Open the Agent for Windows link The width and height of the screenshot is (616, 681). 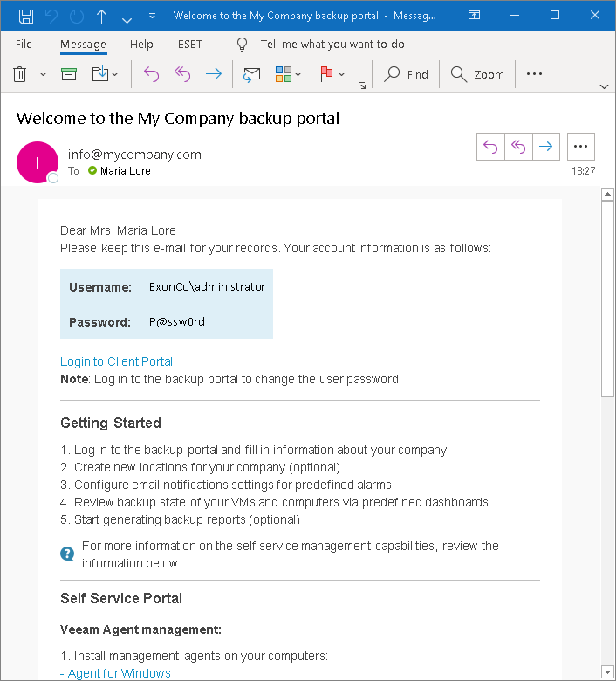119,673
